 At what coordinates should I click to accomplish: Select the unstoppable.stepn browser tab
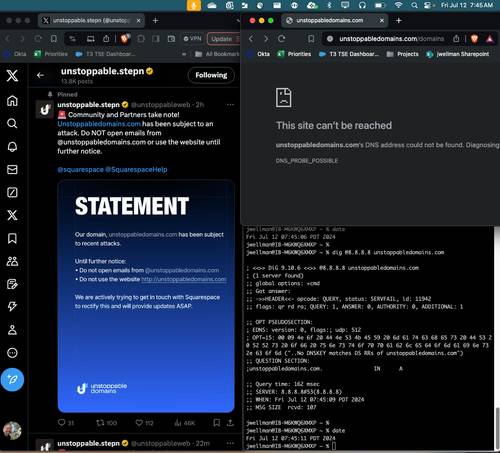point(91,21)
